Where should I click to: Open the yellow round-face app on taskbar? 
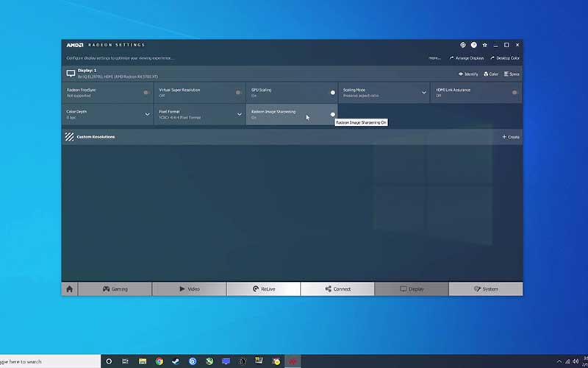[x=276, y=361]
